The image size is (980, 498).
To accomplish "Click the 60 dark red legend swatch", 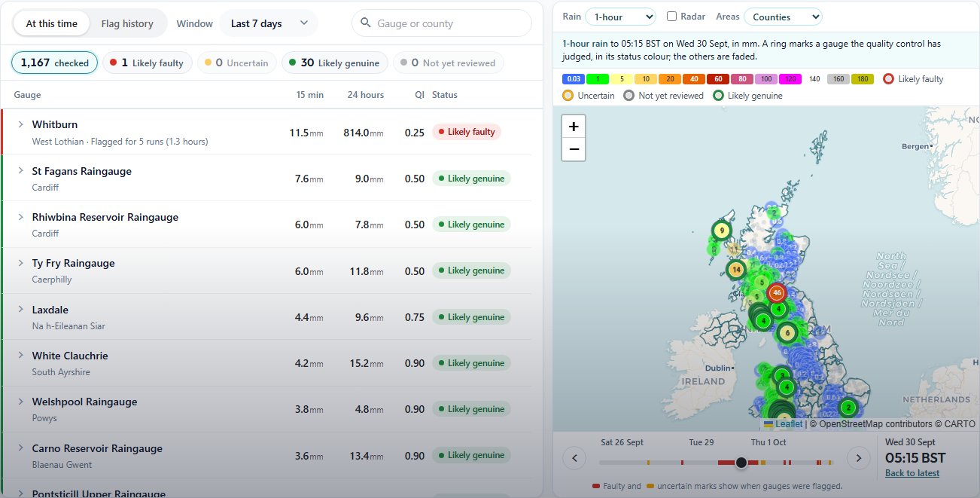I will (718, 79).
